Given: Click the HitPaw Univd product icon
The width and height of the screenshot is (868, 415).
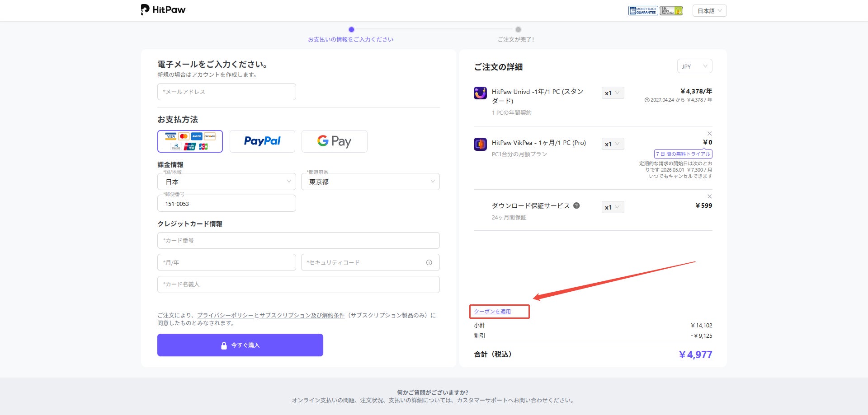Looking at the screenshot, I should pyautogui.click(x=480, y=93).
